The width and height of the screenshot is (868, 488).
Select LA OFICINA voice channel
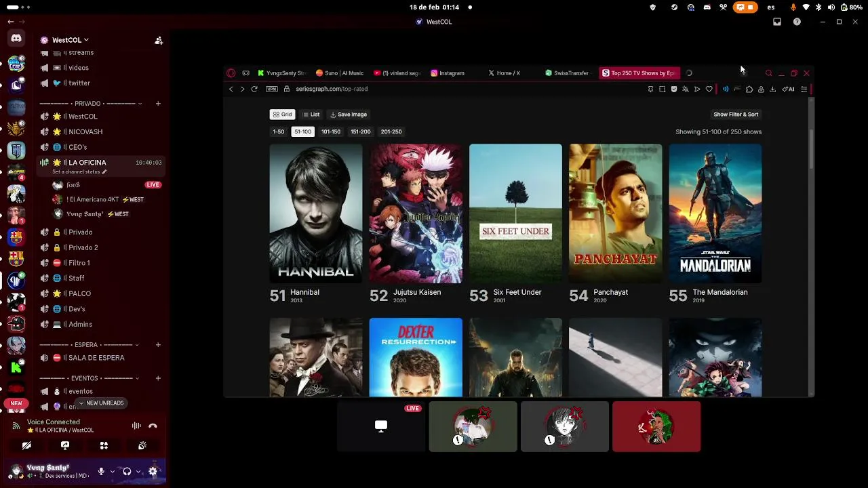pos(100,163)
